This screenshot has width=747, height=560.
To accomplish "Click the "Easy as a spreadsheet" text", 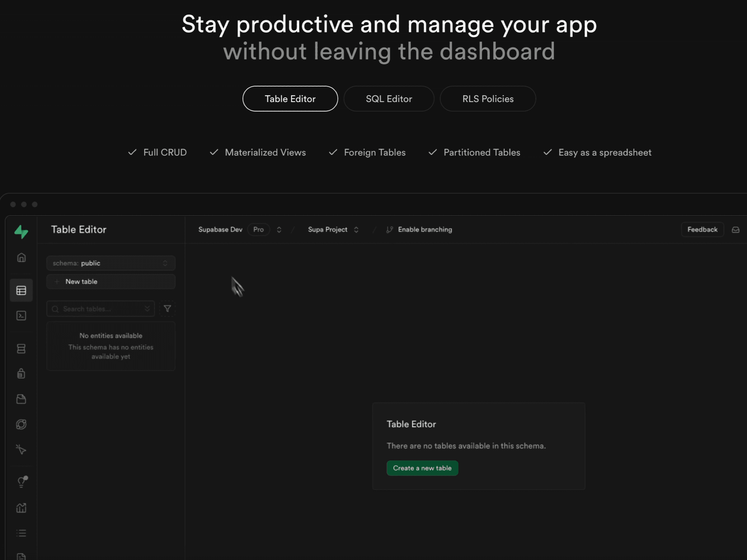I will (x=605, y=152).
